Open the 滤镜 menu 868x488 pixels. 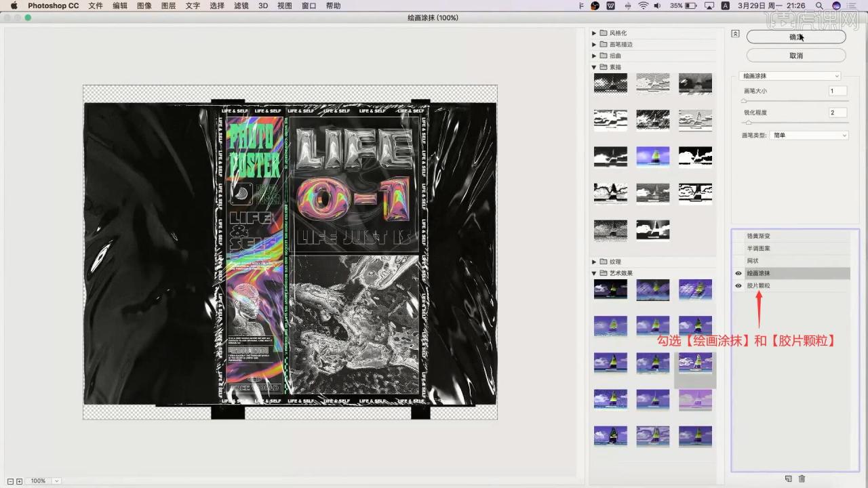pos(241,5)
